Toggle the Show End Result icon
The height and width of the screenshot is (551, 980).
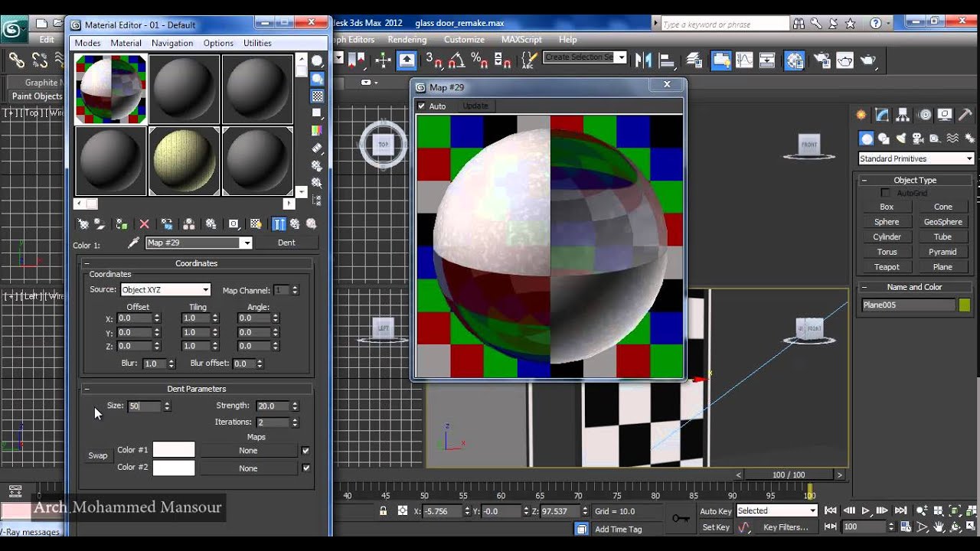pyautogui.click(x=279, y=224)
